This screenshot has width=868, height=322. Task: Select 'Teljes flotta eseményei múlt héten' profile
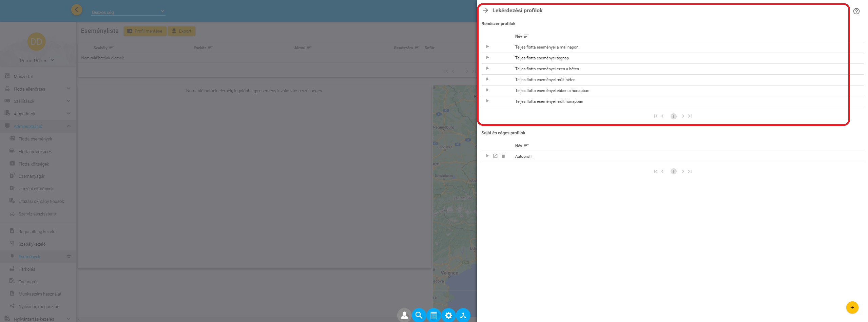tap(545, 80)
